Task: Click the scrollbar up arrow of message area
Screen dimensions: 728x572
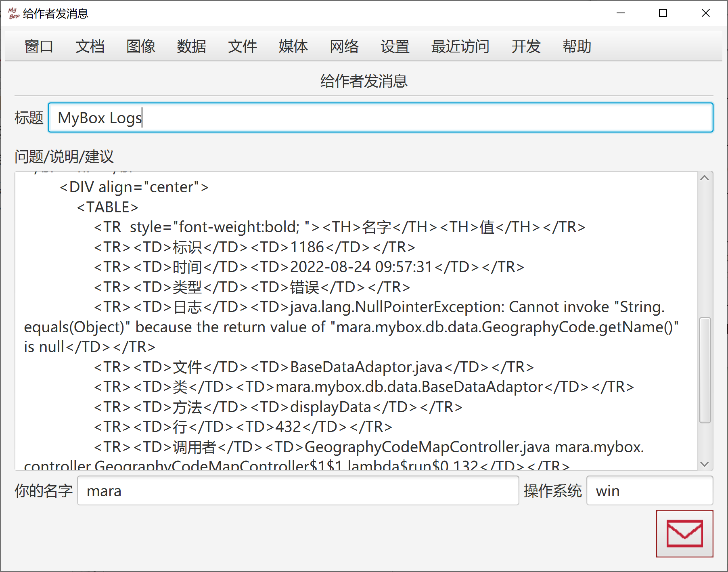Action: [x=705, y=178]
